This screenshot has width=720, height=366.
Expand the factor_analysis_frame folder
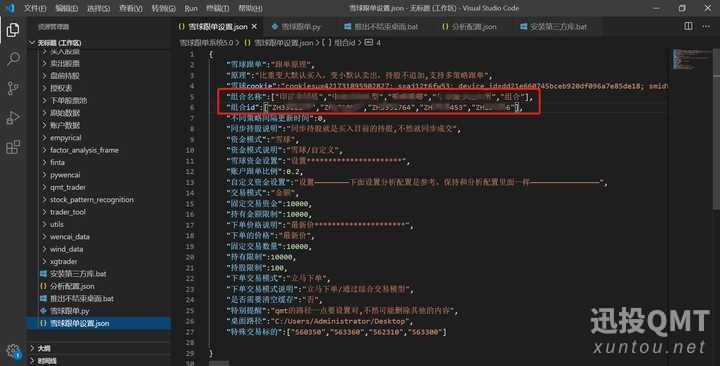84,150
